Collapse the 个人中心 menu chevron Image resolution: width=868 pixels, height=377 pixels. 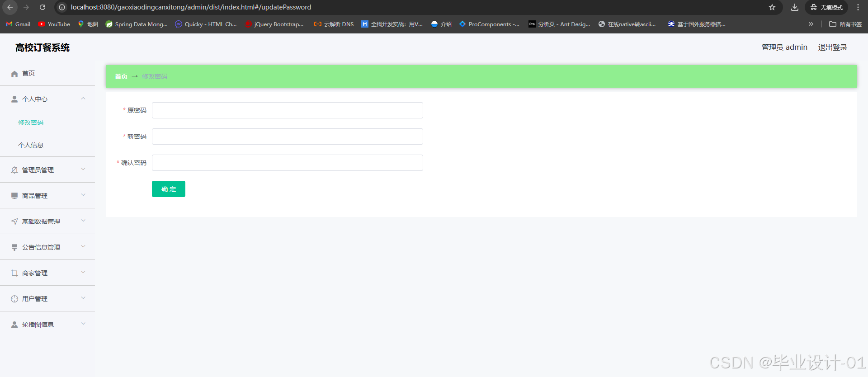click(83, 99)
